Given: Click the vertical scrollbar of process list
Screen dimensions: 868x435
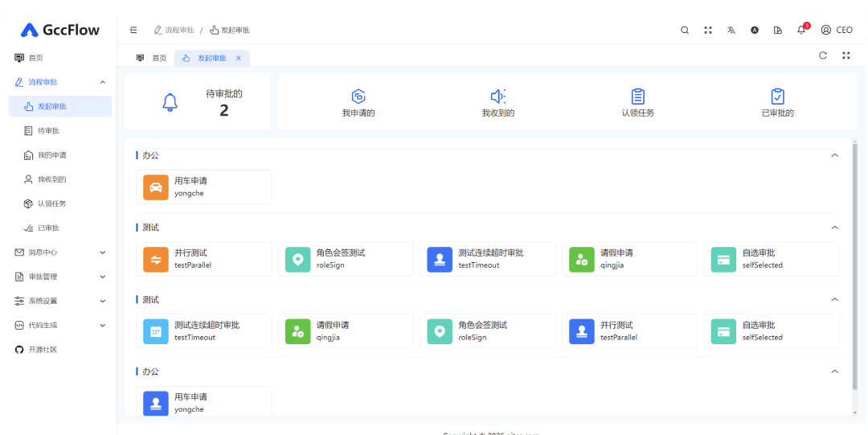Looking at the screenshot, I should 855,265.
